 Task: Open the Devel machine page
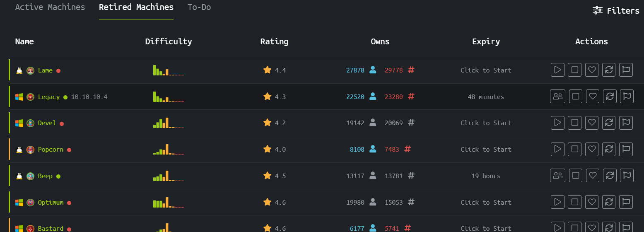click(x=47, y=123)
